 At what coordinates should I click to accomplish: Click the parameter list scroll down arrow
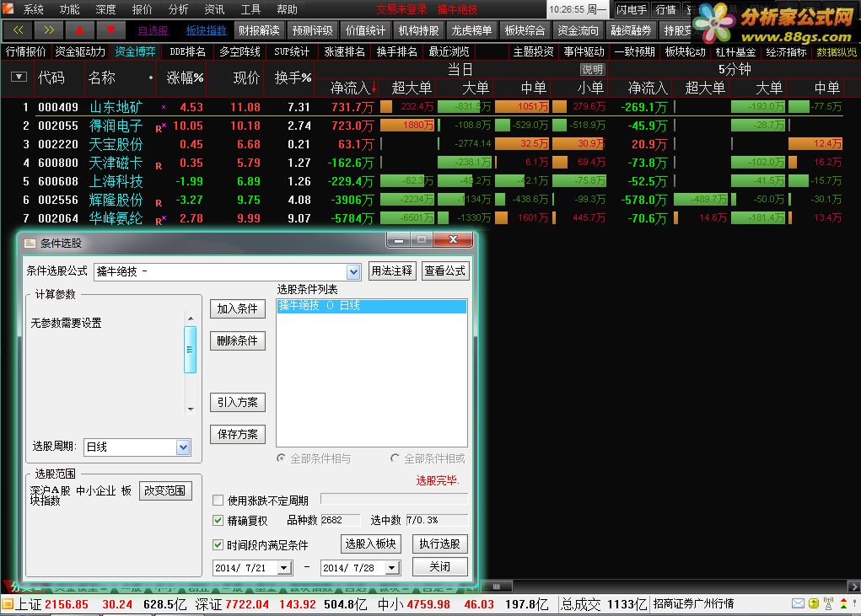coord(191,409)
